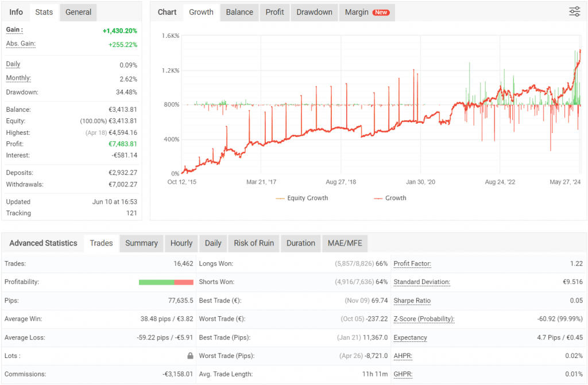Click the Expectancy link
The image size is (588, 385).
click(x=410, y=337)
